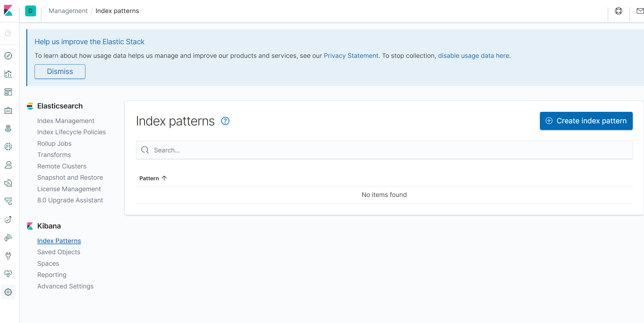Open 8.0 Upgrade Assistant
Image resolution: width=644 pixels, height=323 pixels.
coord(70,200)
